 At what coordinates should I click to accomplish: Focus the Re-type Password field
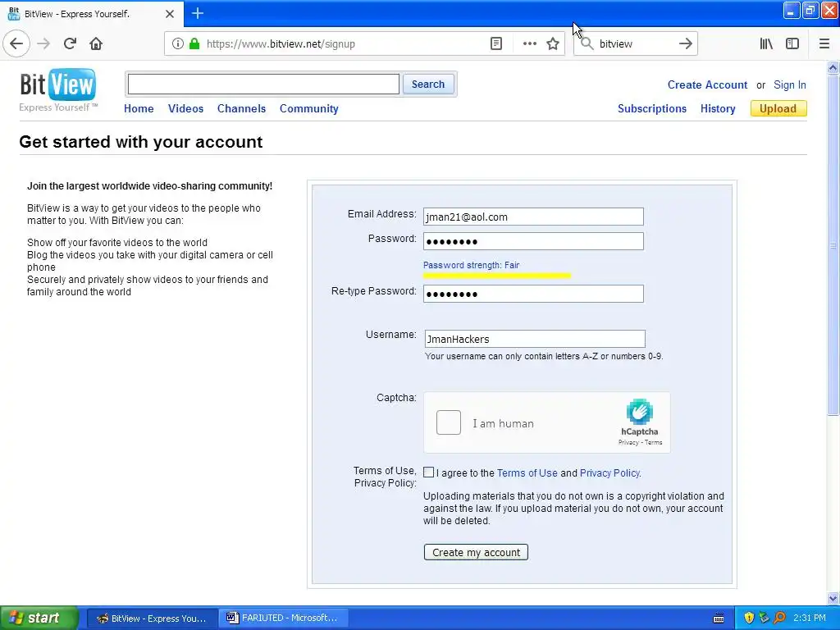click(x=533, y=294)
